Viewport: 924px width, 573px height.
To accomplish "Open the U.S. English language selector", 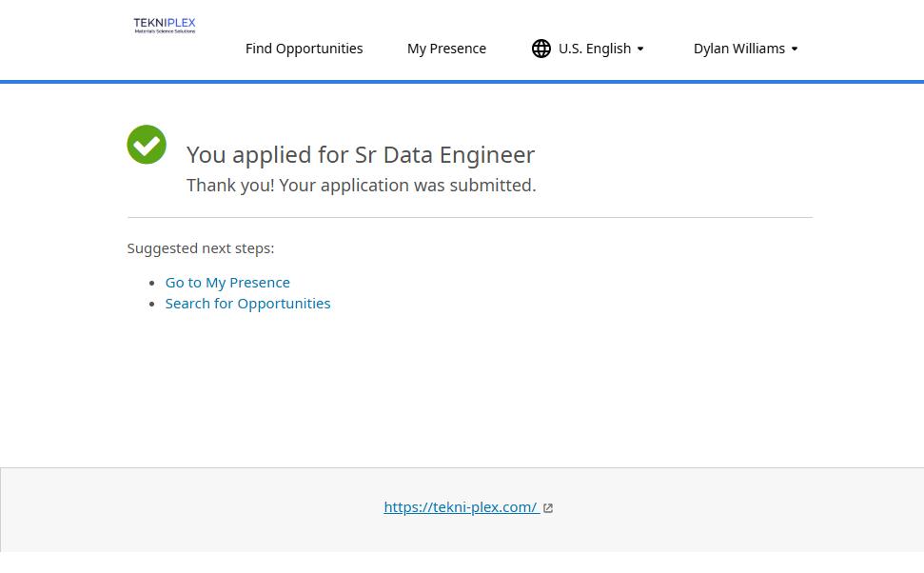I will 595,49.
